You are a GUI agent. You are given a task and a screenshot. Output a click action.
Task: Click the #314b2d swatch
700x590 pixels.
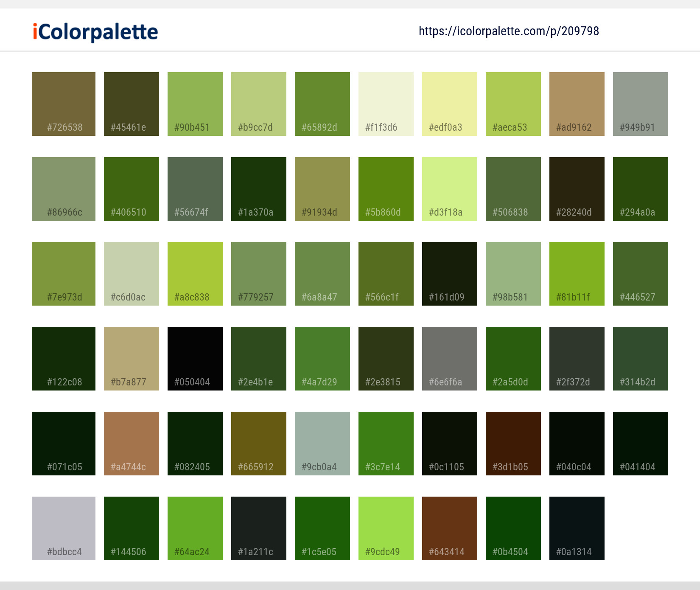pyautogui.click(x=641, y=359)
